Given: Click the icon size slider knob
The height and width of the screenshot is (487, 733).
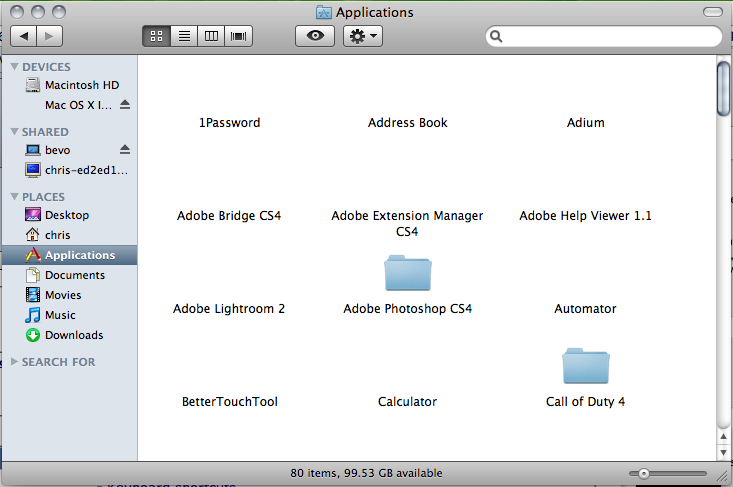Looking at the screenshot, I should [x=644, y=474].
